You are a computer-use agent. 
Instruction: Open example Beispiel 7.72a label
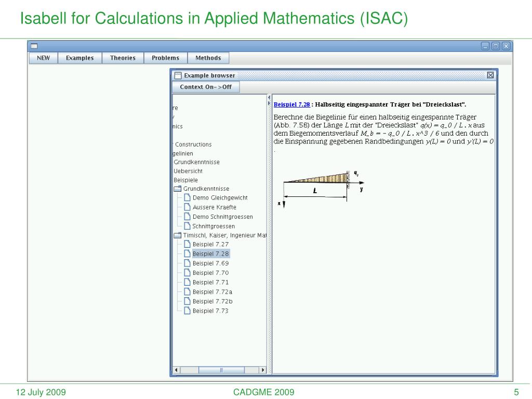coord(212,292)
